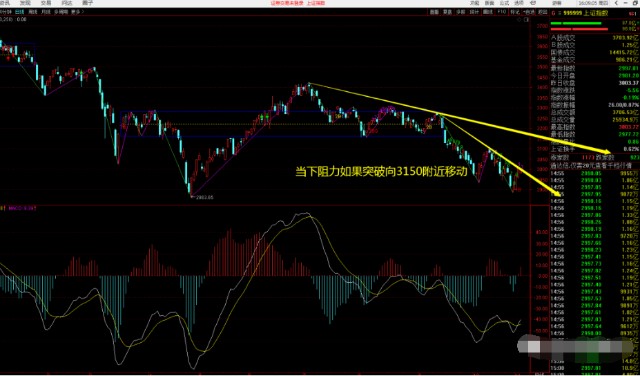Click the 标记 mark toolbar button

515,12
